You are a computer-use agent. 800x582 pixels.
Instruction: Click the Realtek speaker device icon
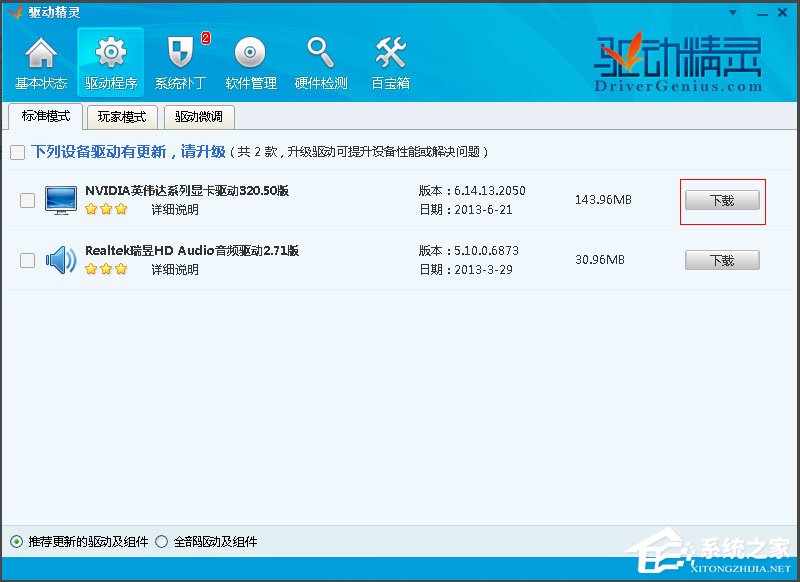coord(61,260)
